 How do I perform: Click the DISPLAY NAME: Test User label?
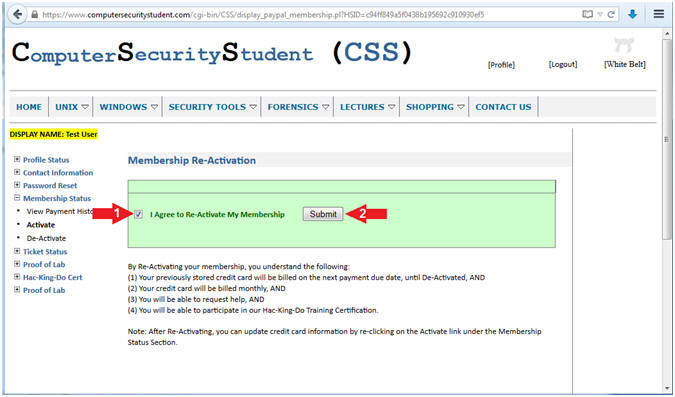point(53,134)
